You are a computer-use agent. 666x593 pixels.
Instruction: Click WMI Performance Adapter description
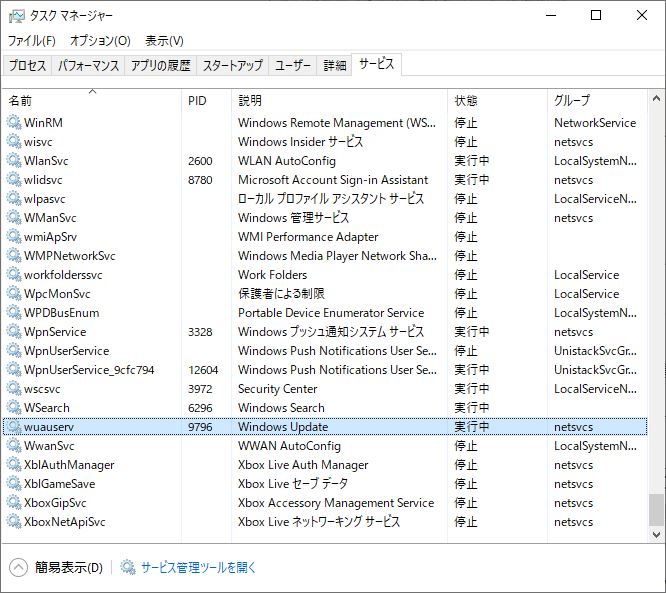pos(308,237)
